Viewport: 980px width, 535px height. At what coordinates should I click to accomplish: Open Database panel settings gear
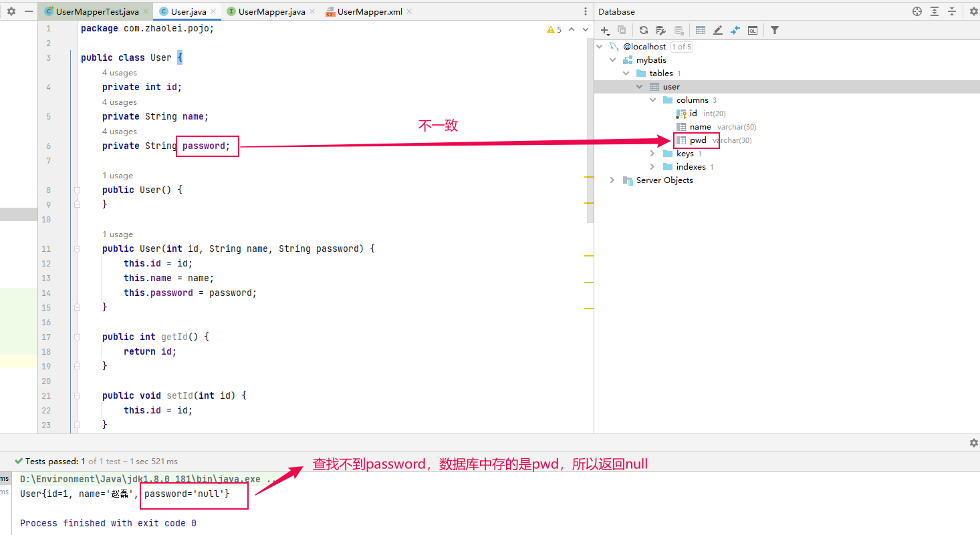click(x=973, y=11)
